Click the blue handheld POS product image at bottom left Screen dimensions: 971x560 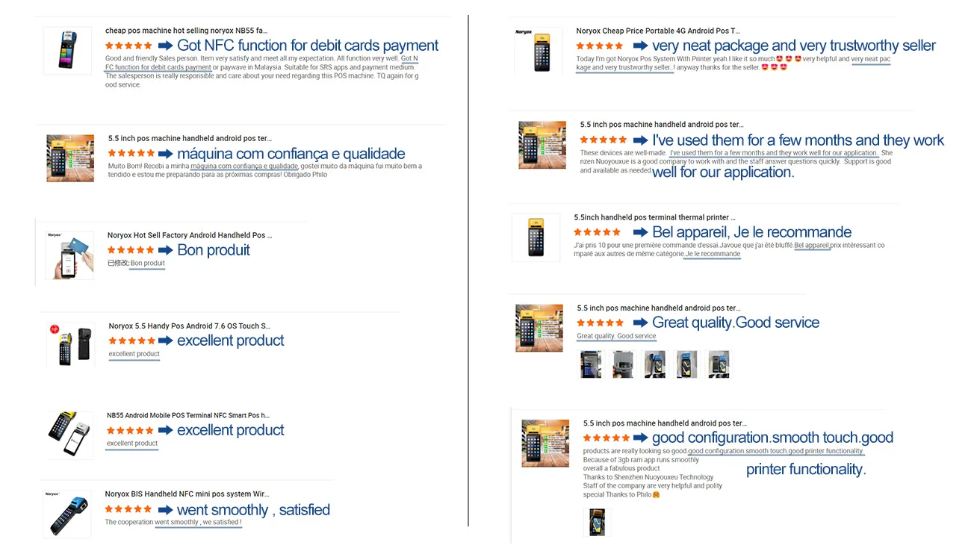click(x=68, y=514)
